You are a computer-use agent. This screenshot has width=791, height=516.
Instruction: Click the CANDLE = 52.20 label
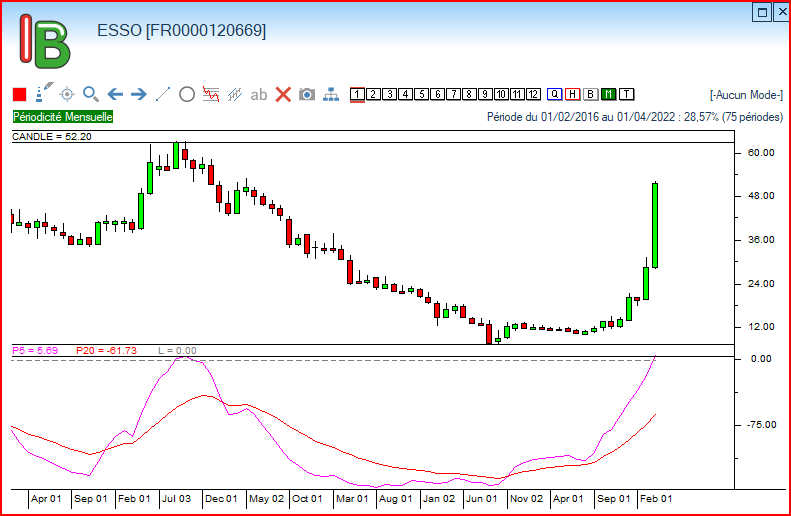pyautogui.click(x=51, y=137)
